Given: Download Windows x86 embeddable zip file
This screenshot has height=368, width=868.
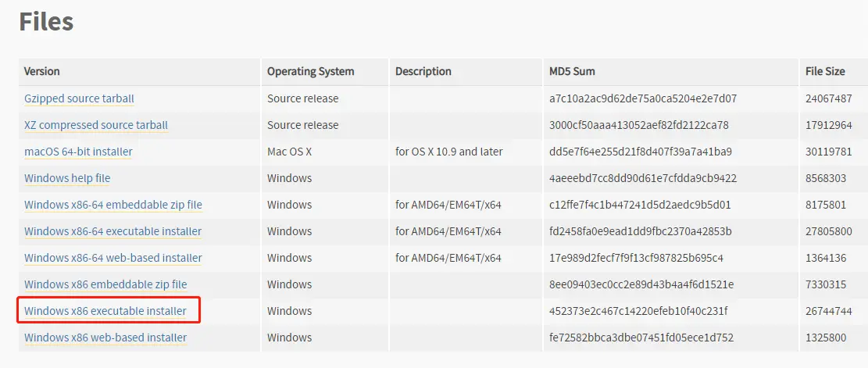Looking at the screenshot, I should click(105, 285).
